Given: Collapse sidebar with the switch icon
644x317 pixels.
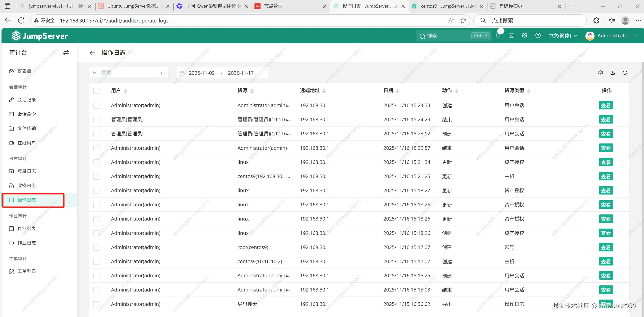Looking at the screenshot, I should pyautogui.click(x=66, y=53).
